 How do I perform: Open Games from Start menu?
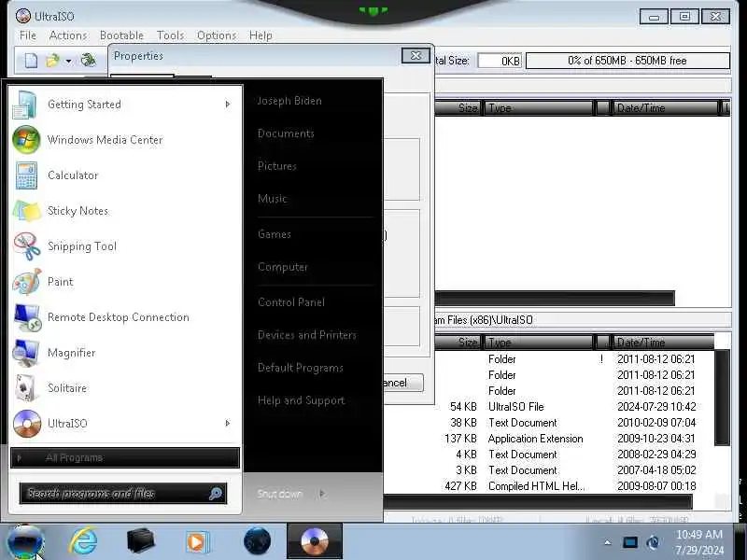274,234
